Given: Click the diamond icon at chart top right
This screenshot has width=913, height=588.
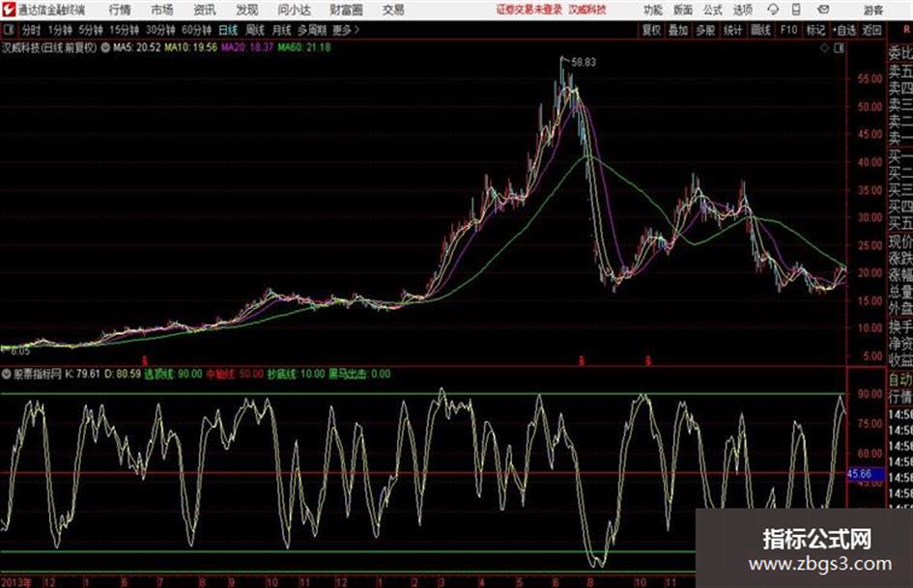Looking at the screenshot, I should [x=824, y=48].
